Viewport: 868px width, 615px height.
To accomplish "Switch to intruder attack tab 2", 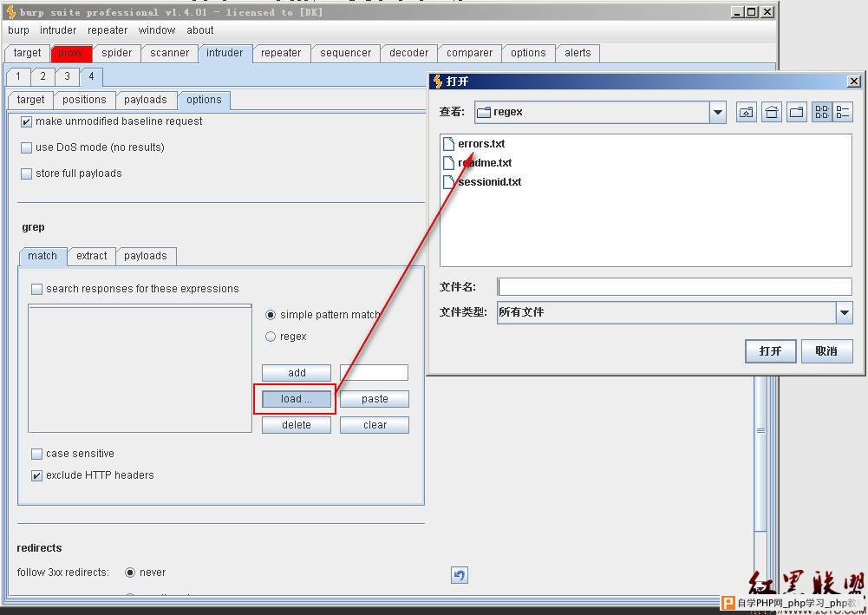I will tap(42, 76).
